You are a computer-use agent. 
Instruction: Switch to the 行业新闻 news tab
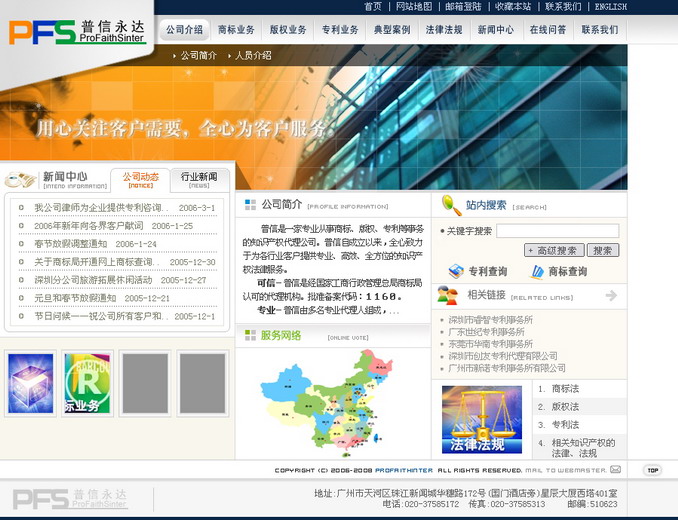coord(199,180)
